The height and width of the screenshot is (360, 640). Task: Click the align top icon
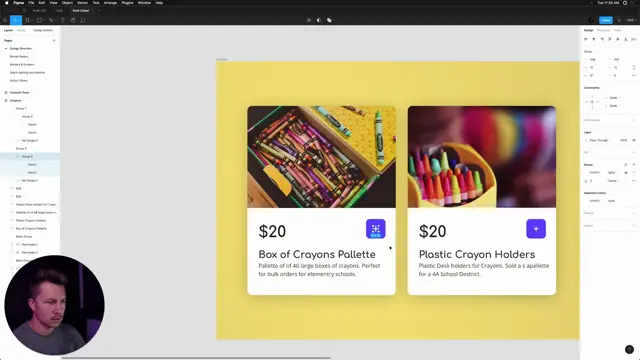[610, 39]
